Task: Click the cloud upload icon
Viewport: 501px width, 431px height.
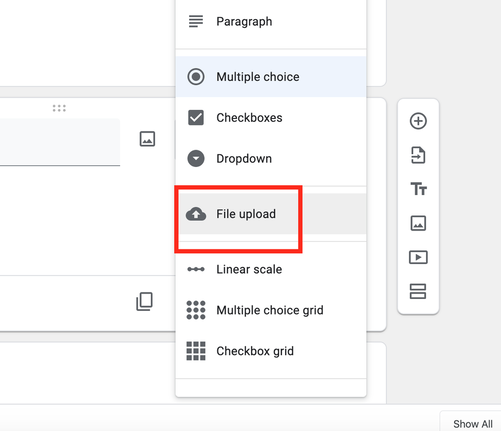Action: 196,214
